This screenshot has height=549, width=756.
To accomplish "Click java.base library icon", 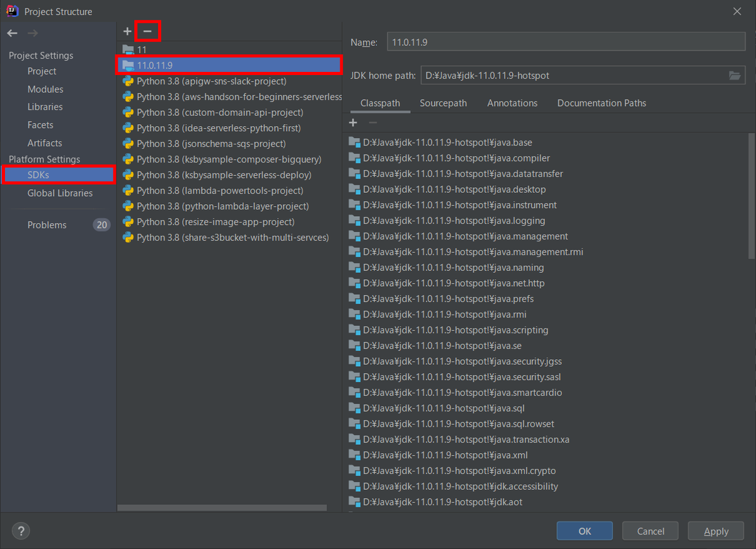I will [354, 142].
